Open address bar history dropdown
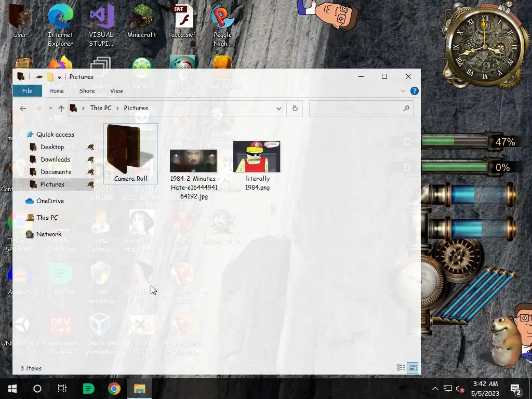The width and height of the screenshot is (532, 399). point(278,109)
